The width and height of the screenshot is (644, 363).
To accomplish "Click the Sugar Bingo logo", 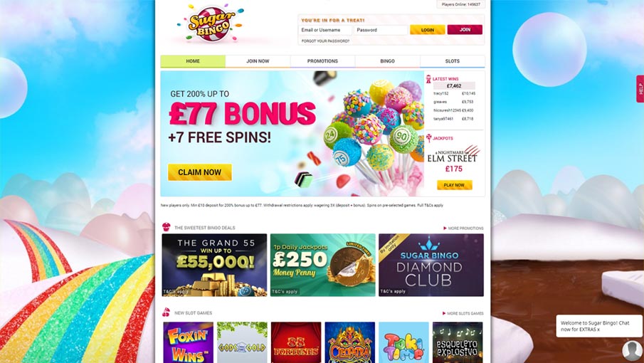I will click(x=211, y=23).
